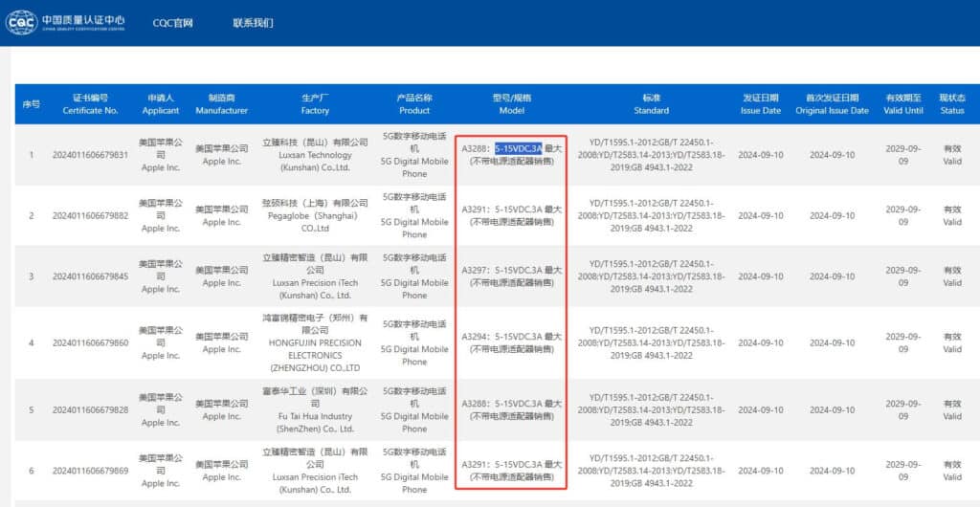Click the Applicant column header

[161, 104]
